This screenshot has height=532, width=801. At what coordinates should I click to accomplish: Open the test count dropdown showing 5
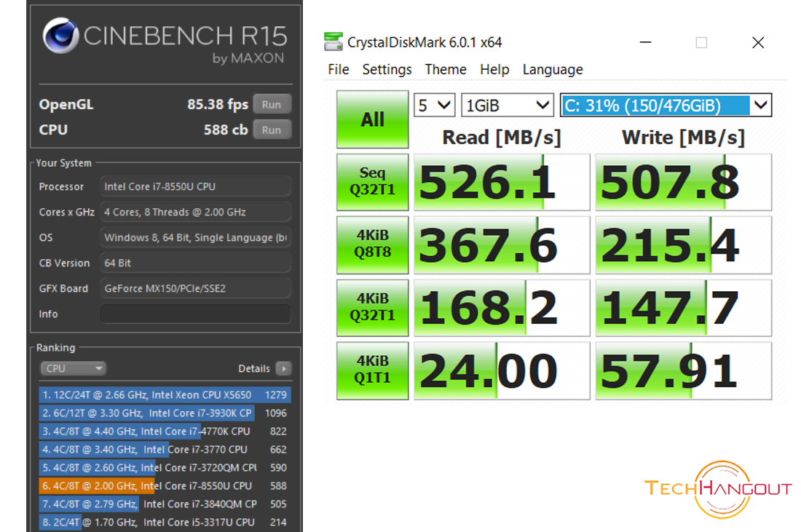coord(434,106)
